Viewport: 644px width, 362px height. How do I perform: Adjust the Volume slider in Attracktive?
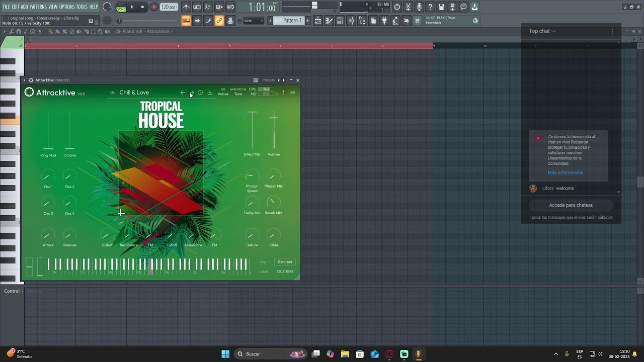274,131
